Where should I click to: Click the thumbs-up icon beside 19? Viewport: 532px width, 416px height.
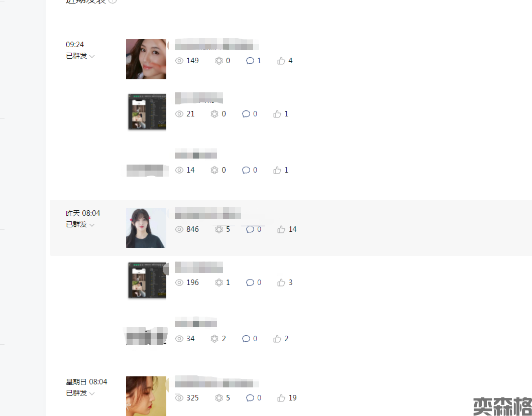tap(281, 398)
